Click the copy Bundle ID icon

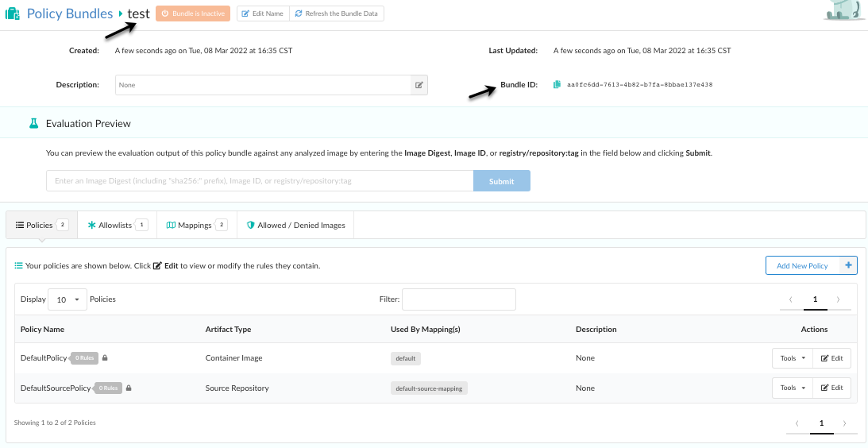pos(557,84)
